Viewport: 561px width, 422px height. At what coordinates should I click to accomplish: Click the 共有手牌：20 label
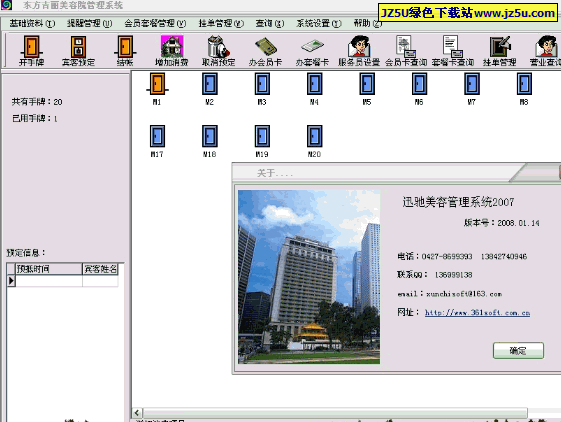point(37,102)
